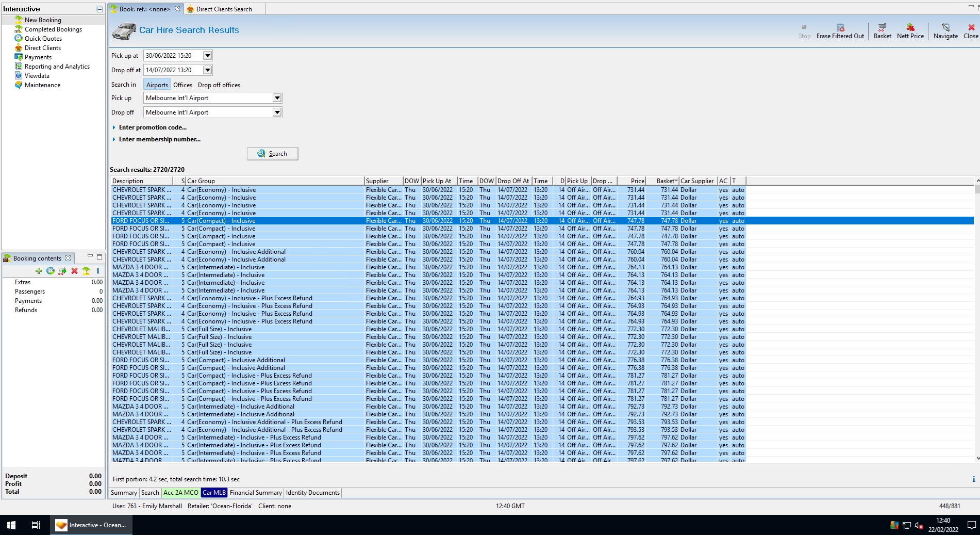Switch to the Acc 2A MCO tab
This screenshot has width=980, height=535.
[181, 493]
